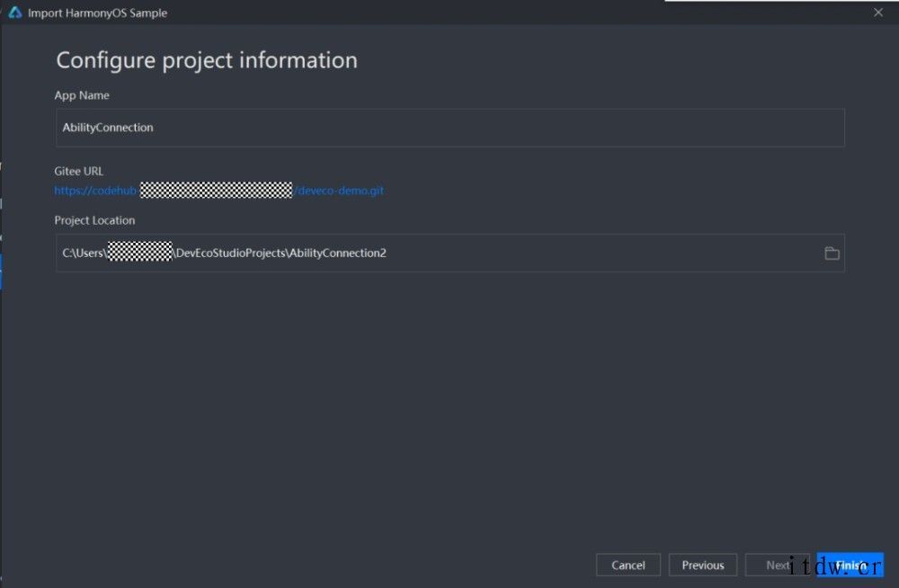Viewport: 899px width, 588px height.
Task: Go back with the Previous button
Action: coord(703,565)
